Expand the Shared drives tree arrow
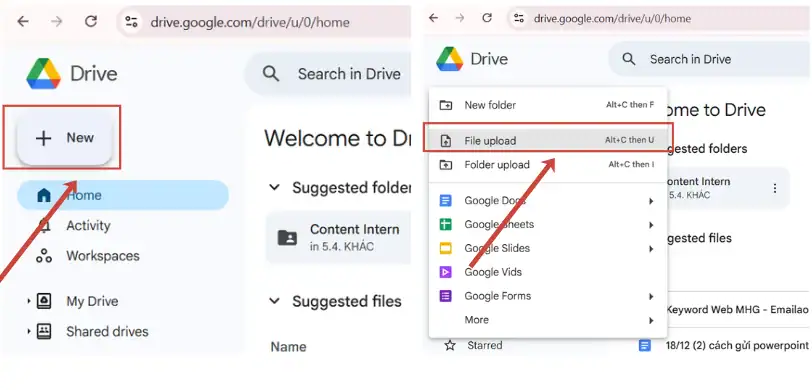 click(x=29, y=331)
